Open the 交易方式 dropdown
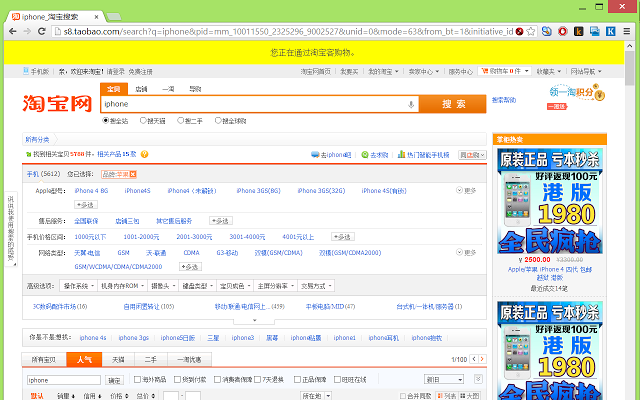Viewport: 640px width, 400px height. click(x=316, y=286)
